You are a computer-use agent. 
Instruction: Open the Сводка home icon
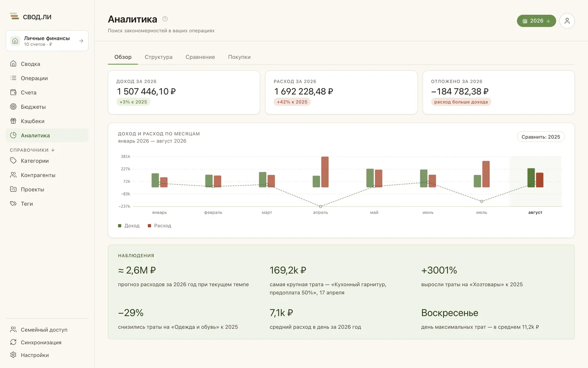point(13,64)
